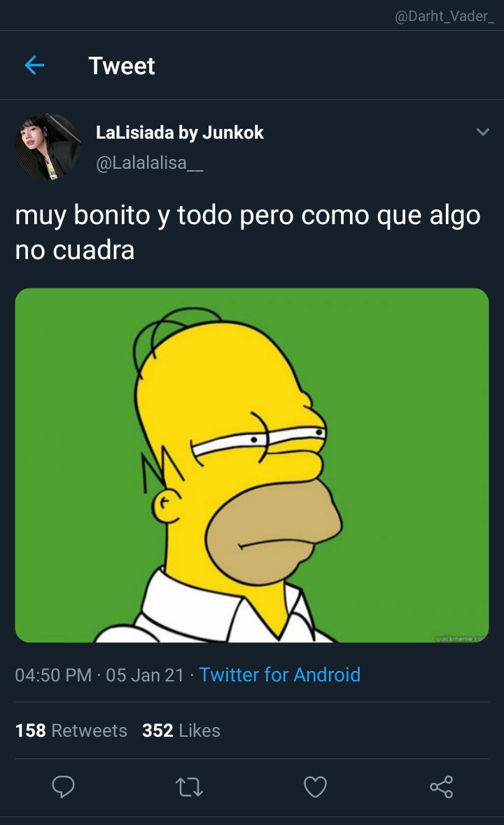Viewport: 504px width, 825px height.
Task: Open the reply speech bubble icon
Action: [63, 787]
